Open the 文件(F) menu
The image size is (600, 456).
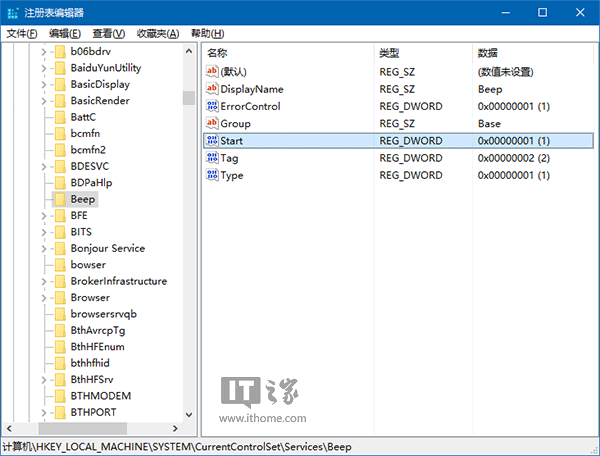pyautogui.click(x=22, y=34)
